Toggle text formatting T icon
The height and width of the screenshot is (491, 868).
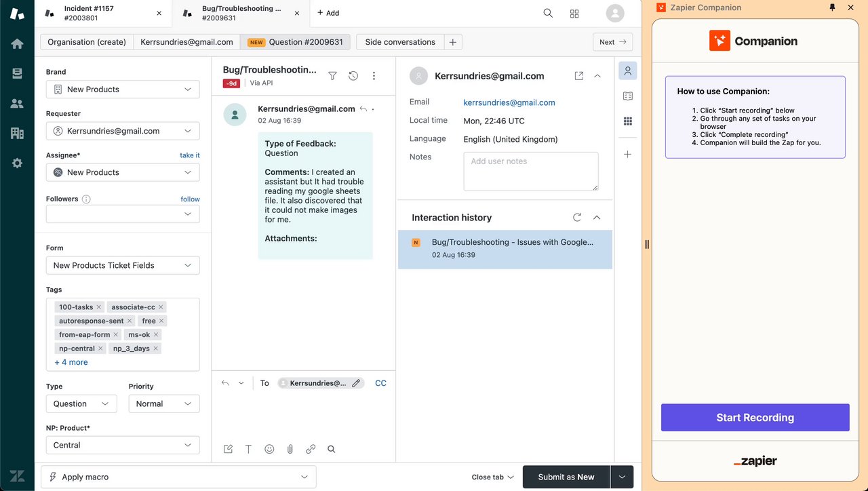(248, 449)
